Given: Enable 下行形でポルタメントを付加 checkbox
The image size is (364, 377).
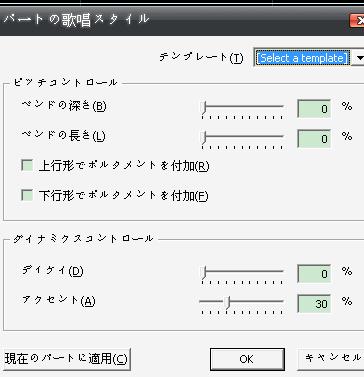Looking at the screenshot, I should 27,195.
